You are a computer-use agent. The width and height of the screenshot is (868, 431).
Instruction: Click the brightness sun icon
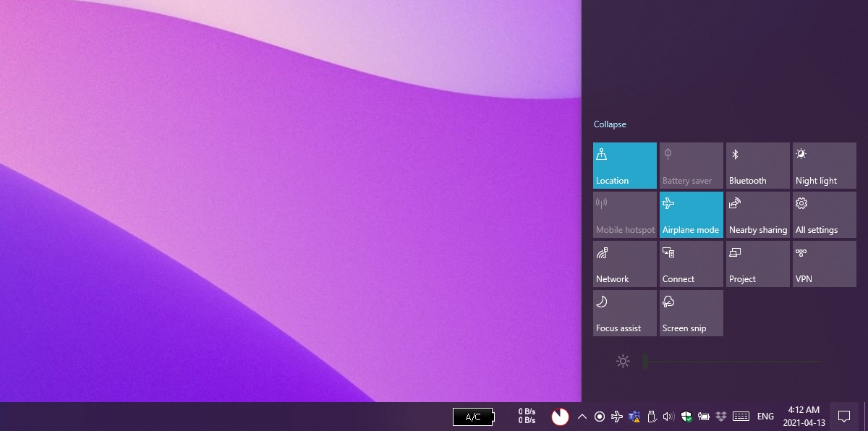click(x=623, y=361)
